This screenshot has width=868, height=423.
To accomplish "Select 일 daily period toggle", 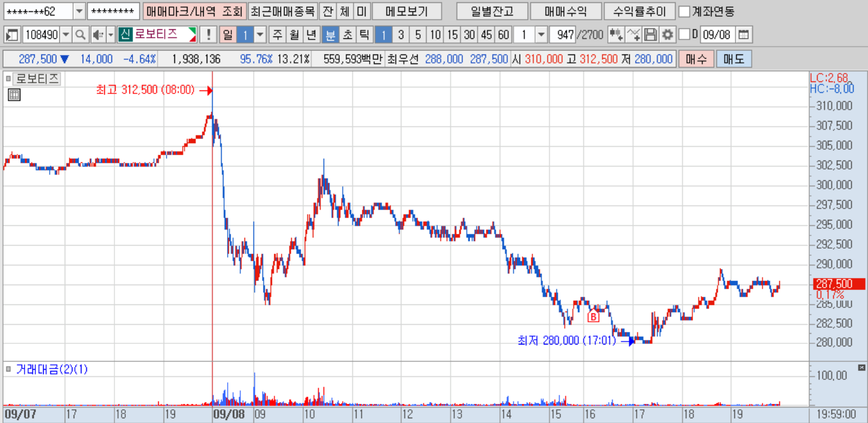I will (x=228, y=35).
